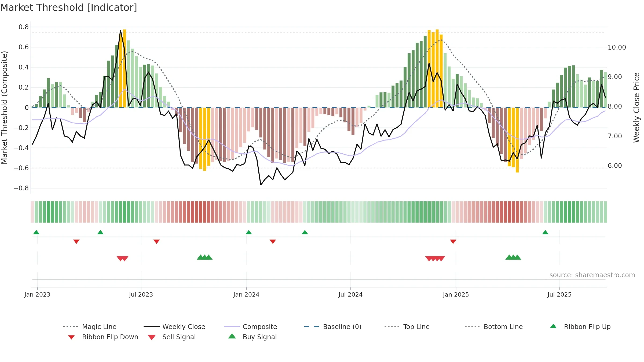Screen dimensions: 644x362
Task: Click the Jul 2023 x-axis label
Action: (x=141, y=294)
